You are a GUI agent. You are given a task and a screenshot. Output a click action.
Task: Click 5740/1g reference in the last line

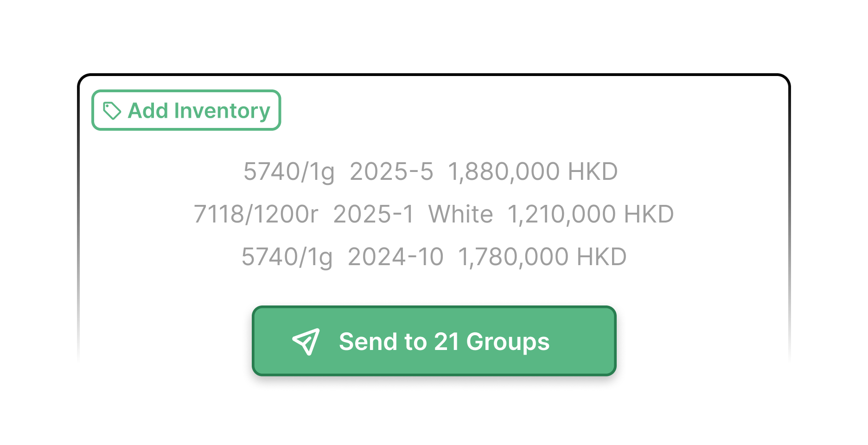tap(287, 257)
